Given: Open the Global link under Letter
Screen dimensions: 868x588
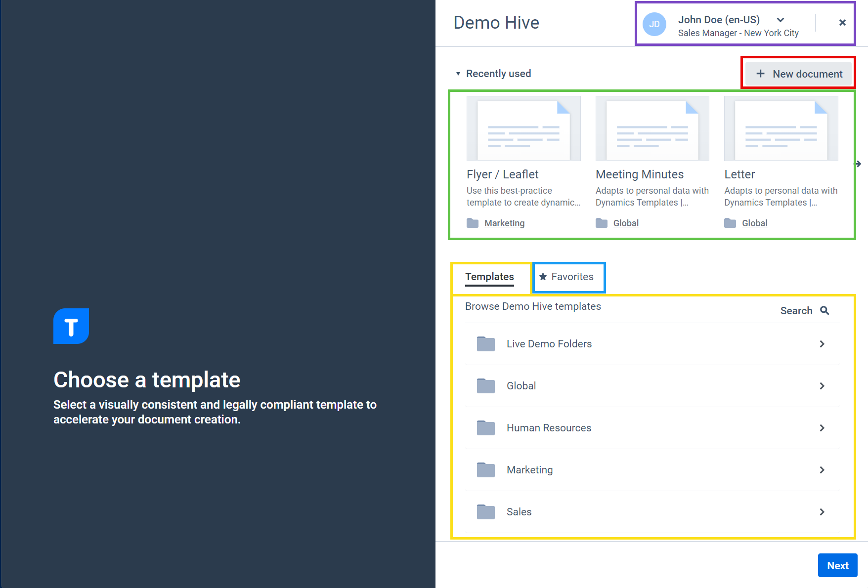Looking at the screenshot, I should pos(754,223).
